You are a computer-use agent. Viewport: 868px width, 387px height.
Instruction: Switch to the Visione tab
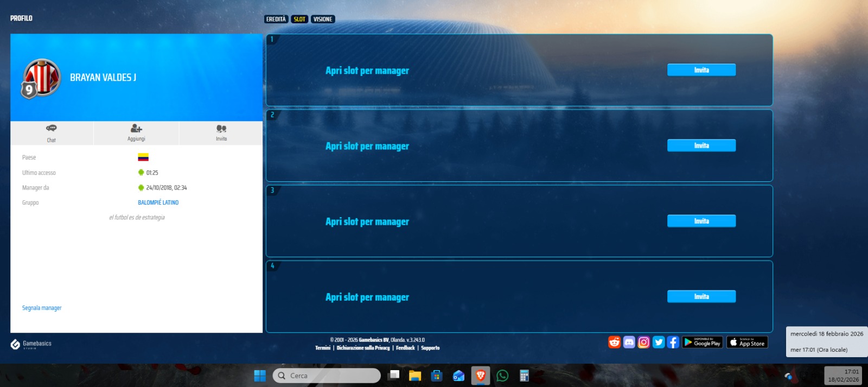coord(323,19)
